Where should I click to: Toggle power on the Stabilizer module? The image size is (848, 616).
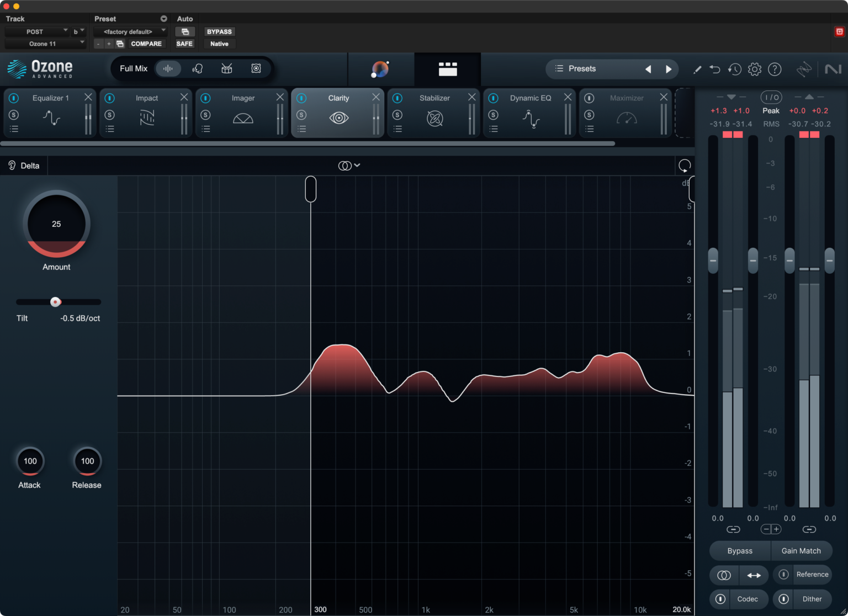(397, 98)
